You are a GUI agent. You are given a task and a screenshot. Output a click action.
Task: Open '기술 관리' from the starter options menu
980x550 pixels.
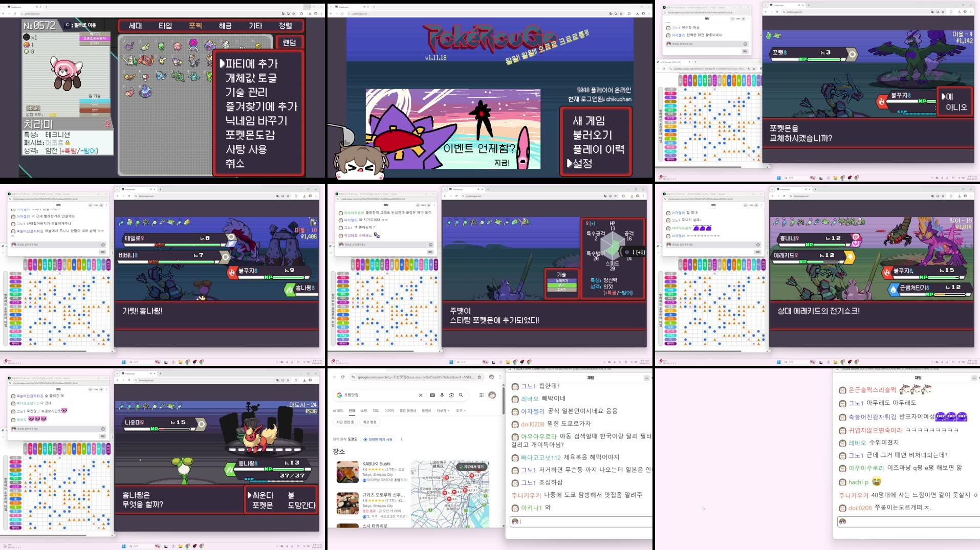coord(246,93)
